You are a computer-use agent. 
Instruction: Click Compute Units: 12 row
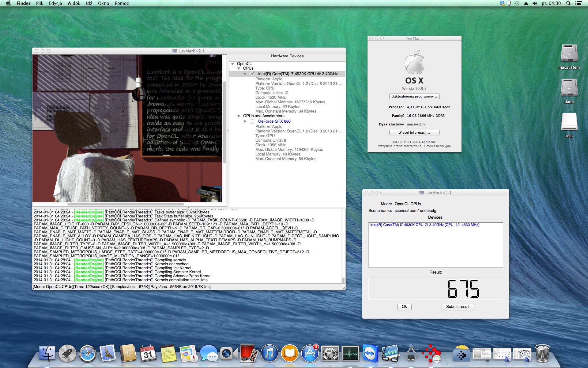pos(272,93)
